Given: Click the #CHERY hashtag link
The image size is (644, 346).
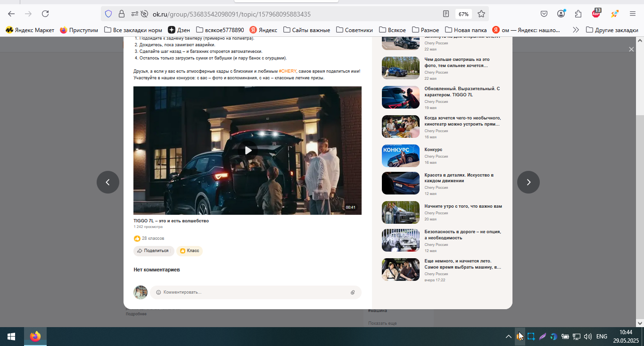Looking at the screenshot, I should click(x=288, y=71).
